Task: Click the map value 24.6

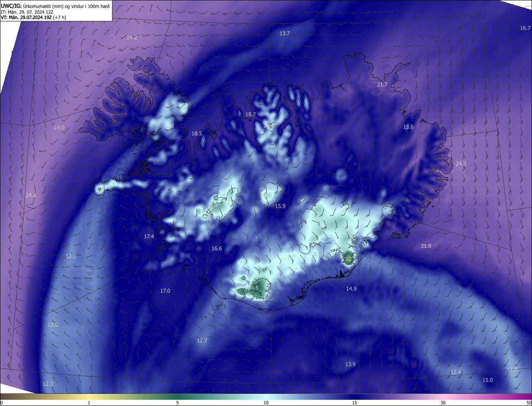Action: click(x=31, y=195)
